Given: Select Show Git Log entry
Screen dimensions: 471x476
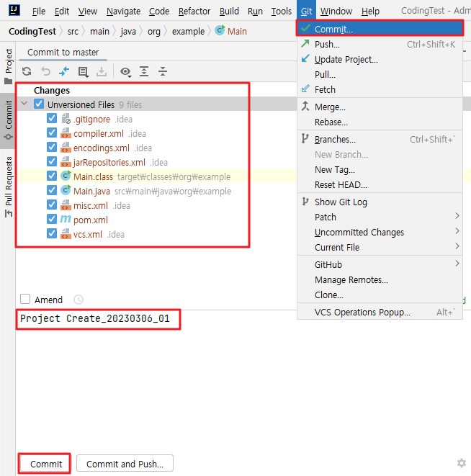Looking at the screenshot, I should [380, 202].
